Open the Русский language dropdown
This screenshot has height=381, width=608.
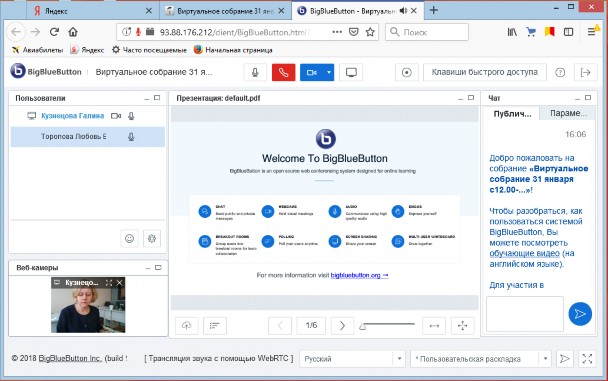(x=352, y=359)
